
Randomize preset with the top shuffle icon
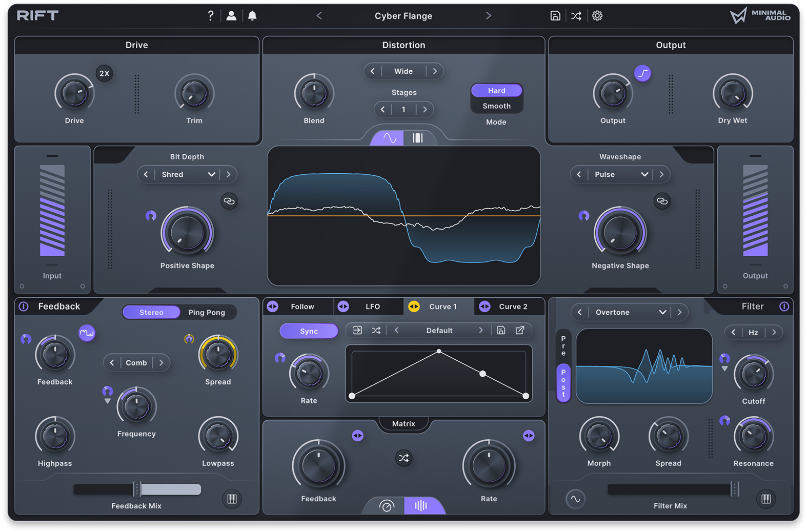tap(576, 16)
